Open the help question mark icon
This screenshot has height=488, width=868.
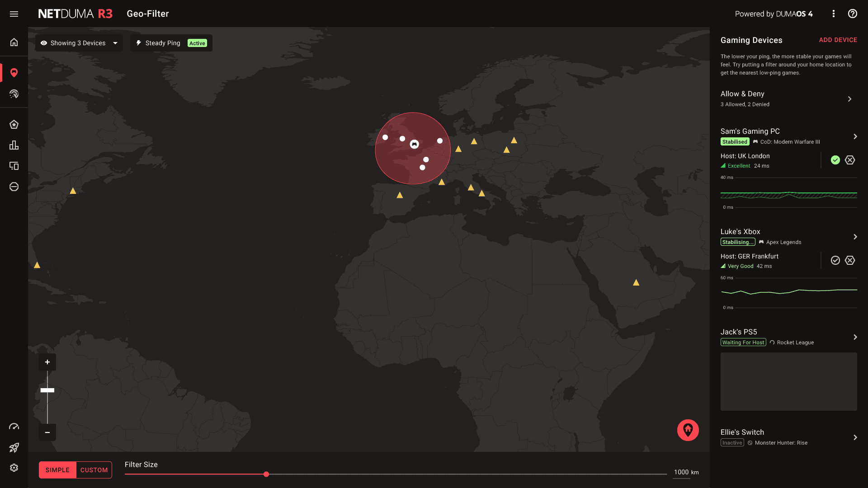(x=852, y=14)
